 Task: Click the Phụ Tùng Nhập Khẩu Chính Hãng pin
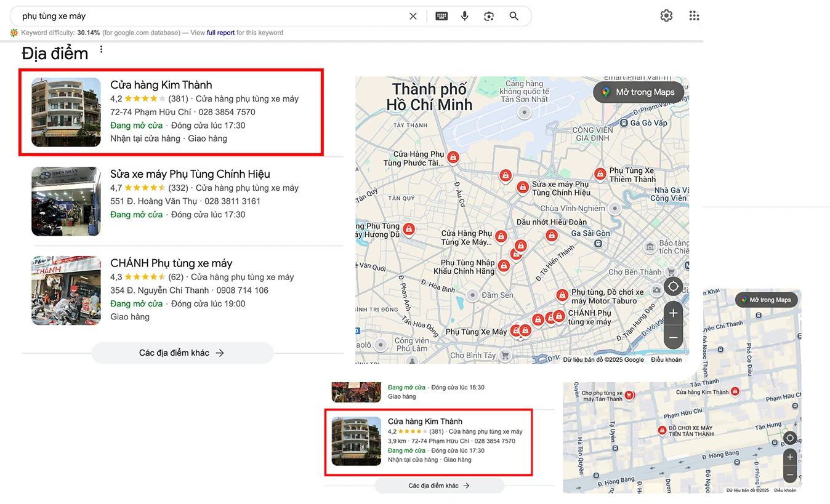coord(504,266)
